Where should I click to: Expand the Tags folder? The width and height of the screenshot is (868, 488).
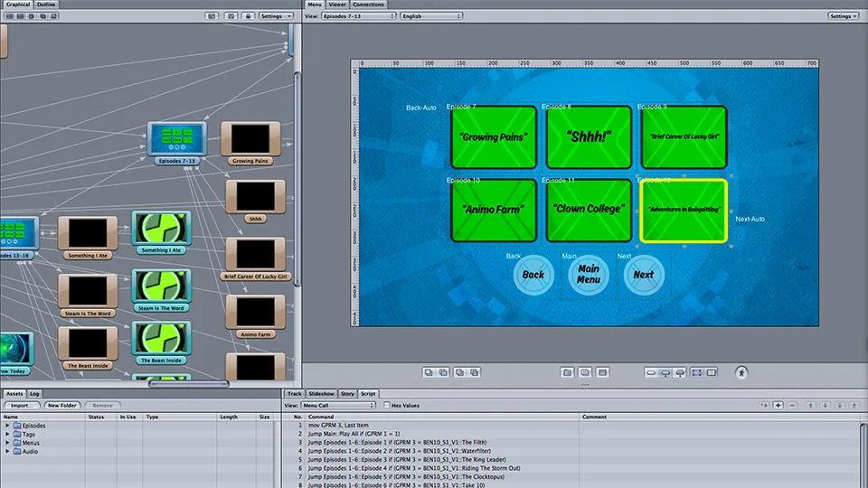[x=8, y=435]
